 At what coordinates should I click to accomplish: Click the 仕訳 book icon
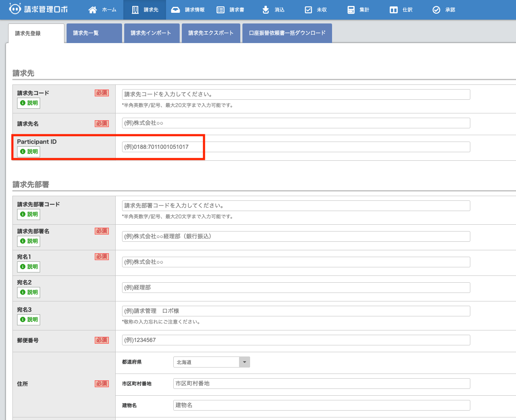point(394,10)
